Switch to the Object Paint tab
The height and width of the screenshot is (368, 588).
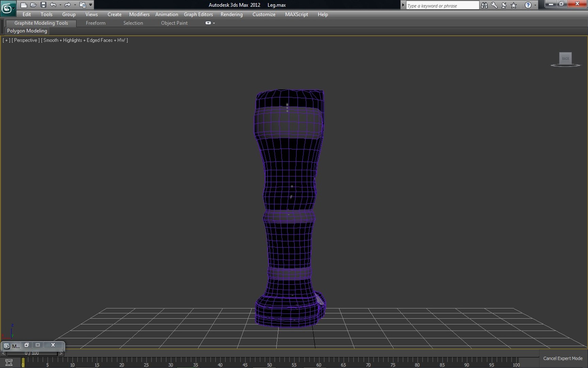click(x=174, y=23)
